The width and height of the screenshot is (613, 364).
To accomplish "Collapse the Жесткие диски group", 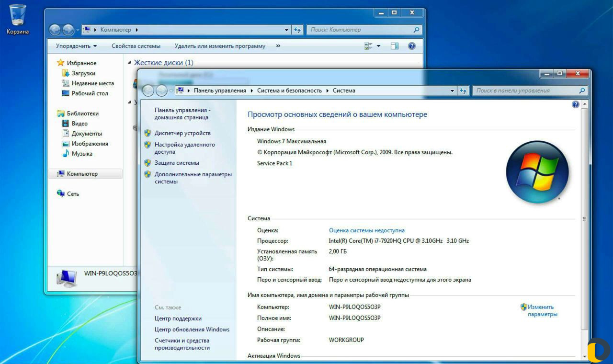I will [x=129, y=63].
